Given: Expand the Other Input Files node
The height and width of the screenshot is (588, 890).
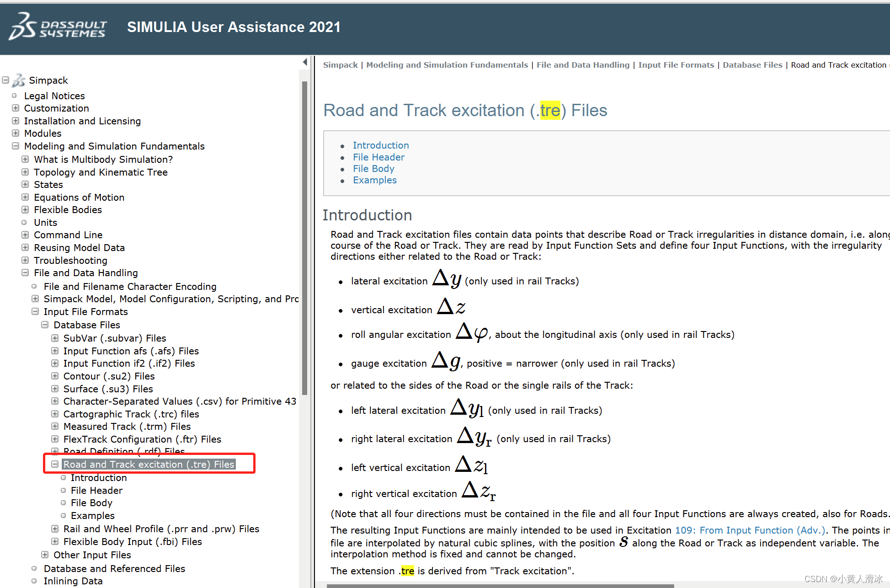Looking at the screenshot, I should pyautogui.click(x=45, y=555).
